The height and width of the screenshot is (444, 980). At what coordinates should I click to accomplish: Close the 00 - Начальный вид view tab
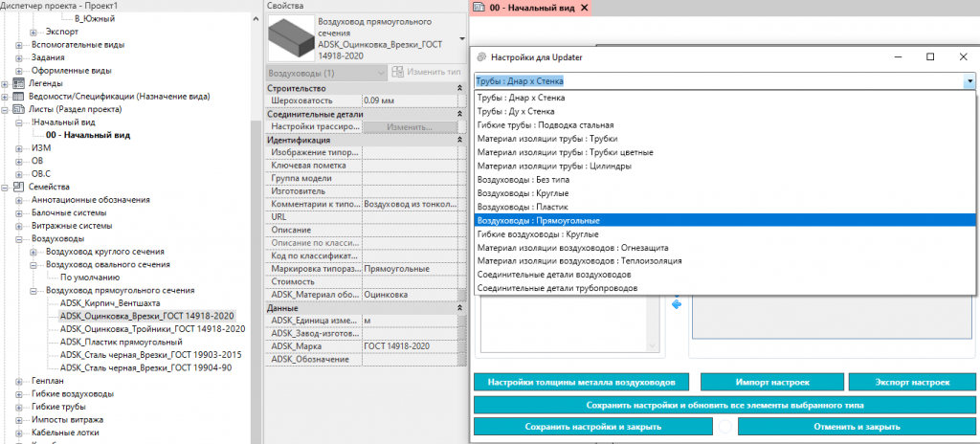coord(585,8)
